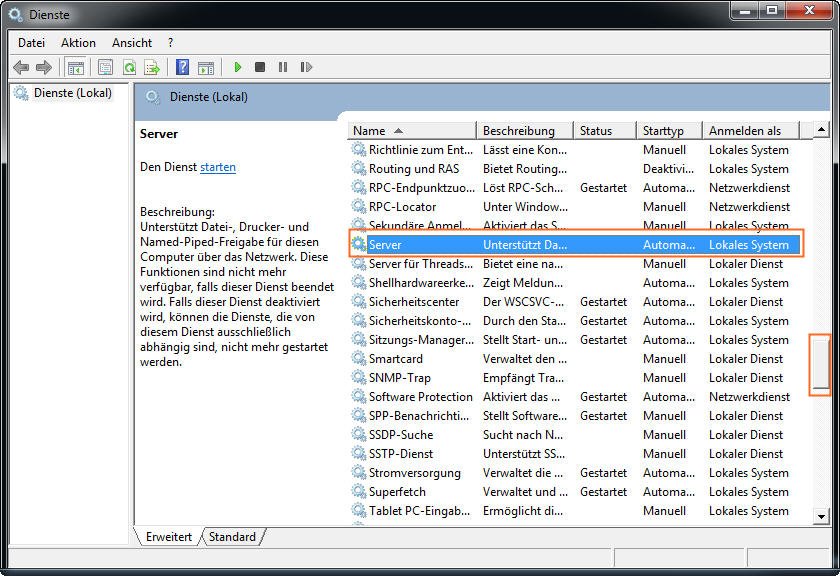Open properties of the selected service

106,67
